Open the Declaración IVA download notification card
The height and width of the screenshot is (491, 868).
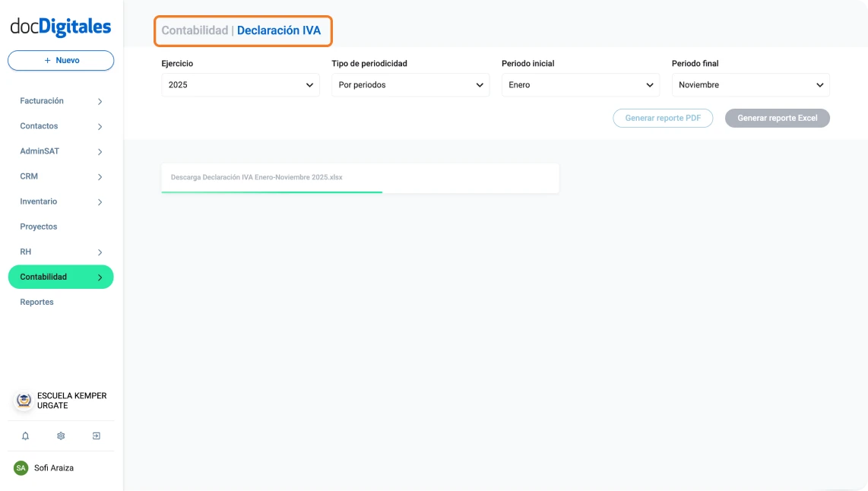tap(359, 177)
